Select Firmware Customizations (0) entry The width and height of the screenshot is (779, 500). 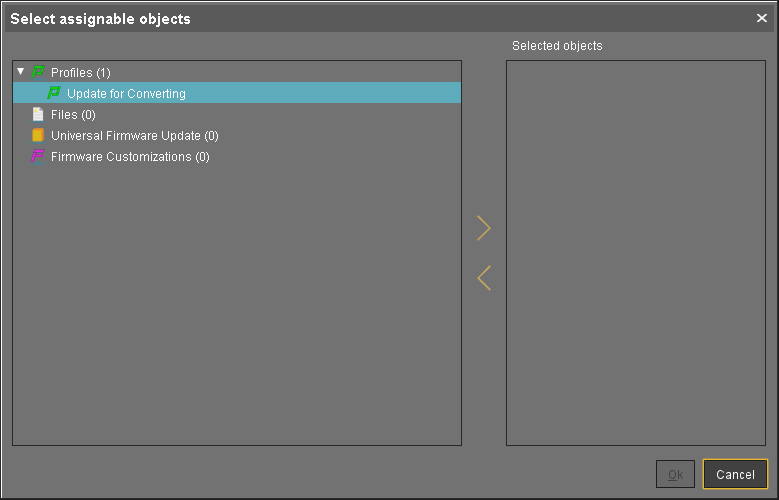tap(130, 157)
